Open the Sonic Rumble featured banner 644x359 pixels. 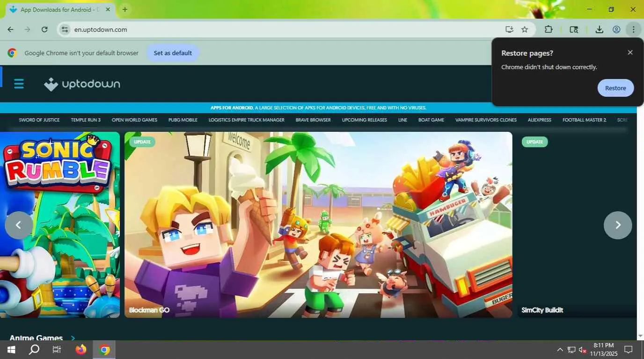pyautogui.click(x=60, y=225)
